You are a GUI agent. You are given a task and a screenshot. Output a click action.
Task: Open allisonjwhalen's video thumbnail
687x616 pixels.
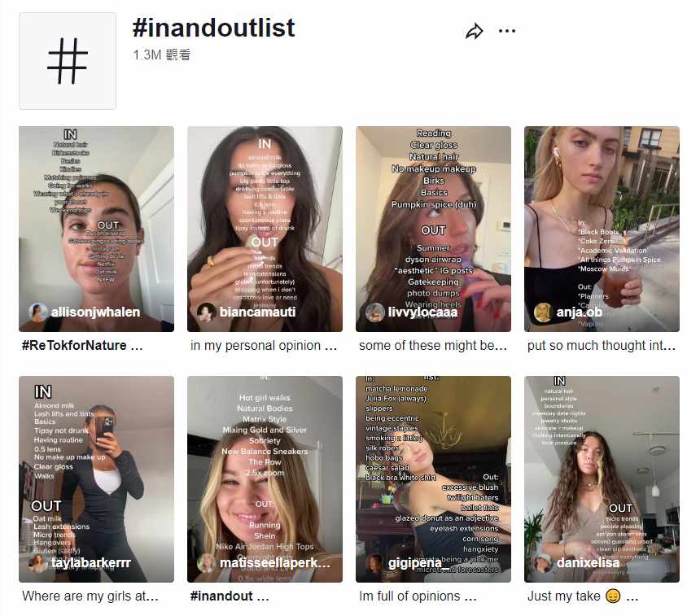click(96, 229)
